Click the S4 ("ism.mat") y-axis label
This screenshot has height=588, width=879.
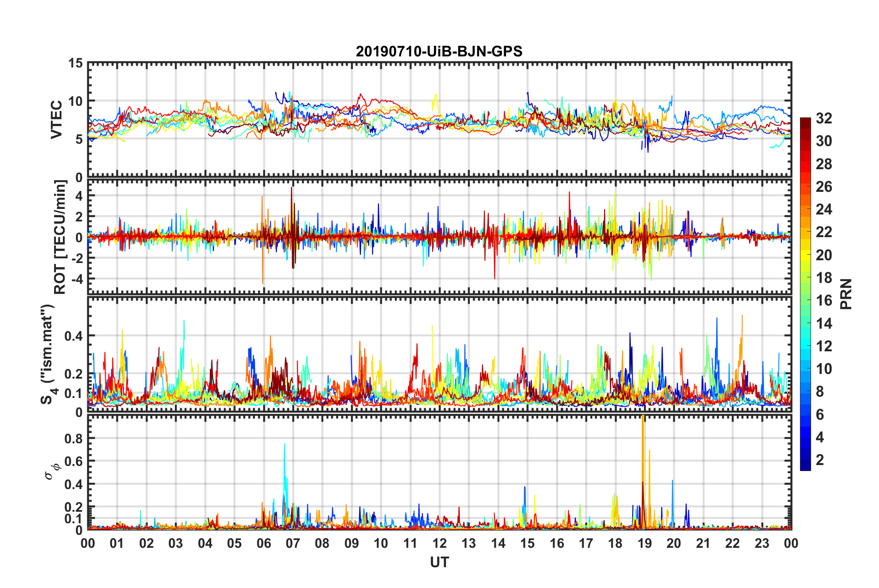(49, 354)
